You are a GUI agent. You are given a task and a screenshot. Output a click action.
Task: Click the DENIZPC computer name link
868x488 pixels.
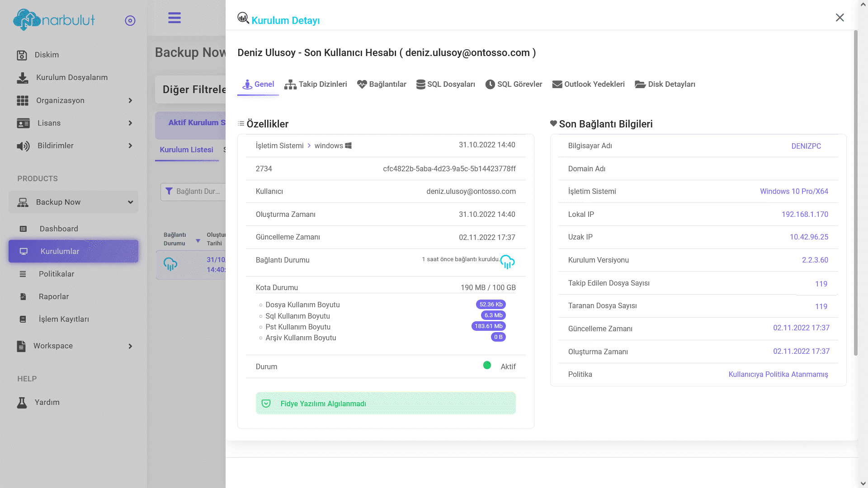coord(806,146)
